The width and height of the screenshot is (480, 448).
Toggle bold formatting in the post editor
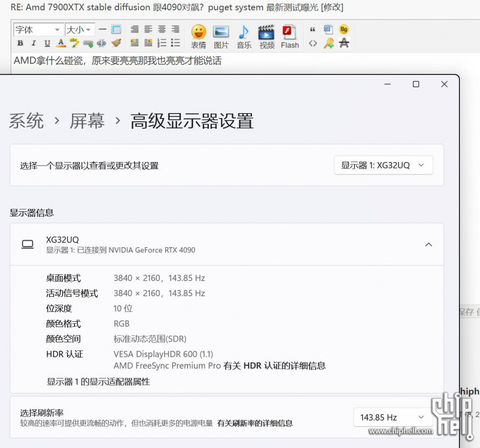point(20,43)
